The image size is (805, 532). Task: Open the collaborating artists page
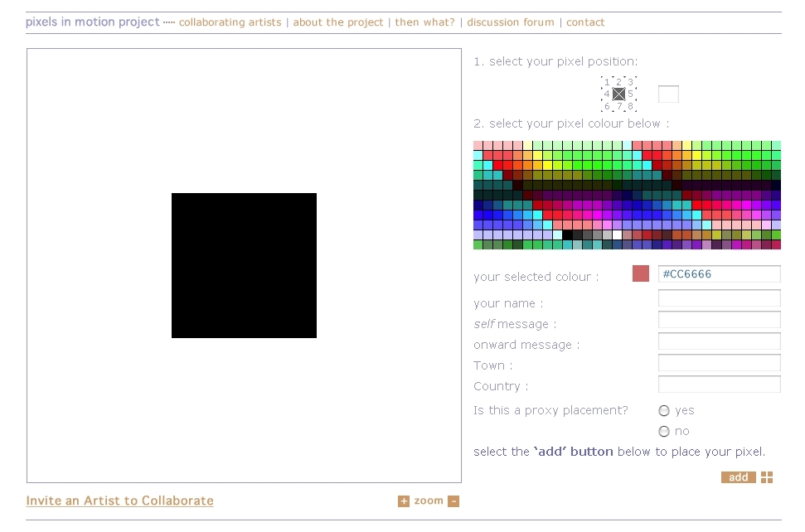pos(230,22)
